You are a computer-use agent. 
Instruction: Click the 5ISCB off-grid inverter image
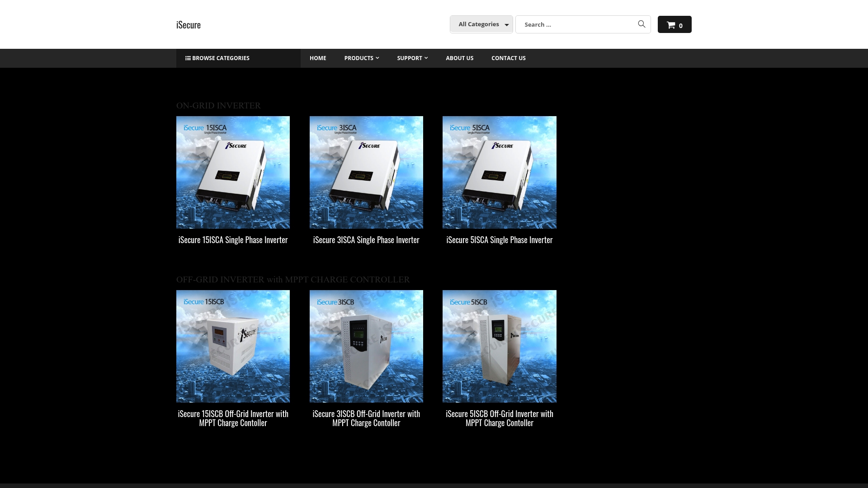[x=500, y=346]
